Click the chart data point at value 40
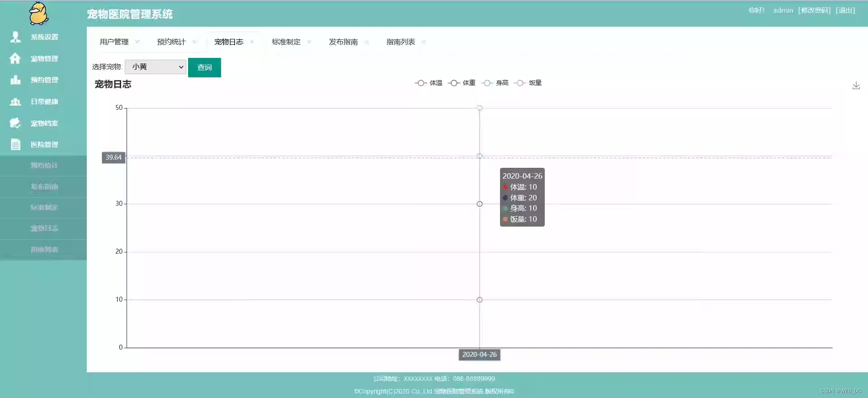868x398 pixels. click(x=480, y=156)
